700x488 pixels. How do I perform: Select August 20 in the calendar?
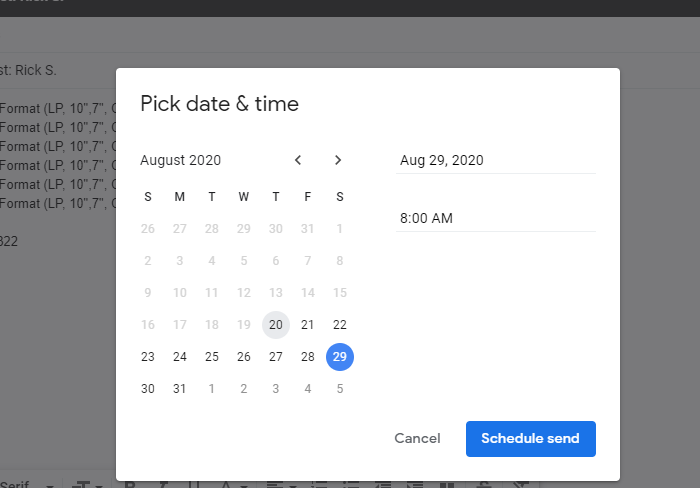276,325
